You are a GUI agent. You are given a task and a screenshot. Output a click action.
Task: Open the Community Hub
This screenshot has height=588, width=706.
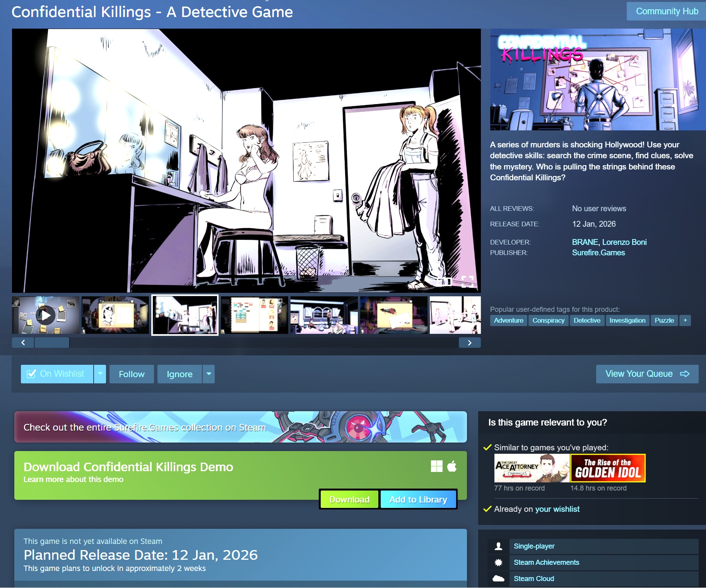click(x=667, y=11)
